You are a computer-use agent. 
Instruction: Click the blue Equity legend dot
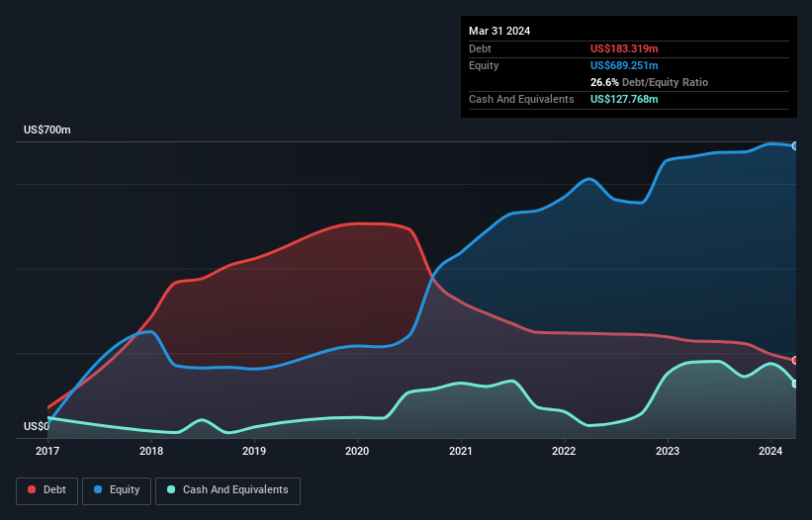pyautogui.click(x=98, y=489)
